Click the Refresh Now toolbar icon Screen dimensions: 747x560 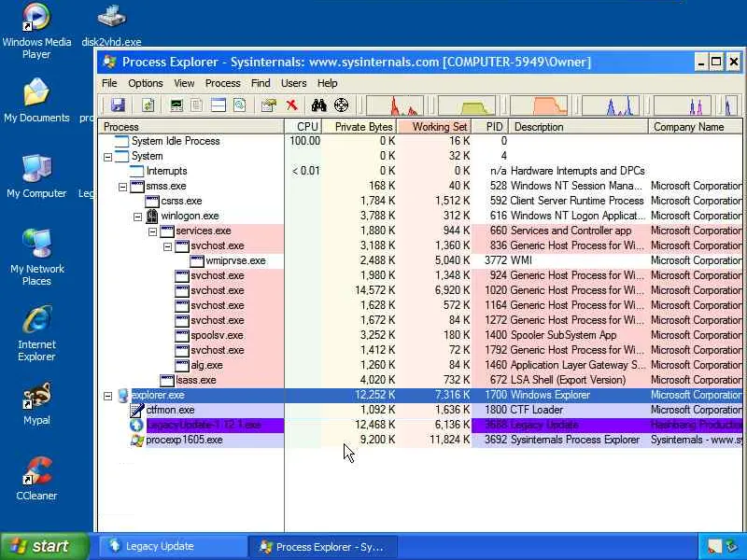(148, 105)
